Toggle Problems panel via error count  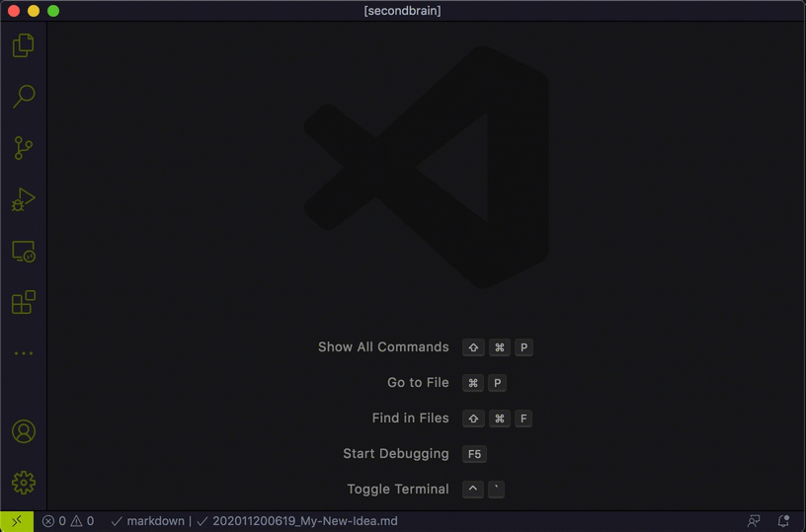point(54,521)
